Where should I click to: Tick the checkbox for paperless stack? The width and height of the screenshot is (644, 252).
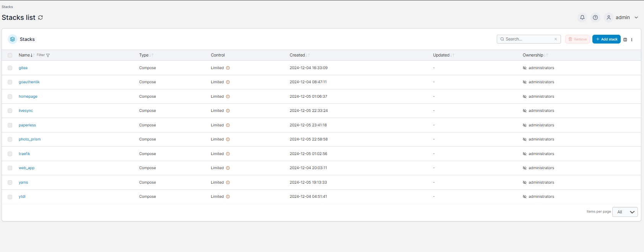point(10,125)
